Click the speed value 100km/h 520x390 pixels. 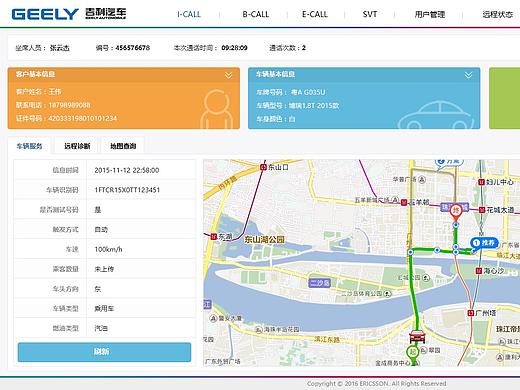108,249
